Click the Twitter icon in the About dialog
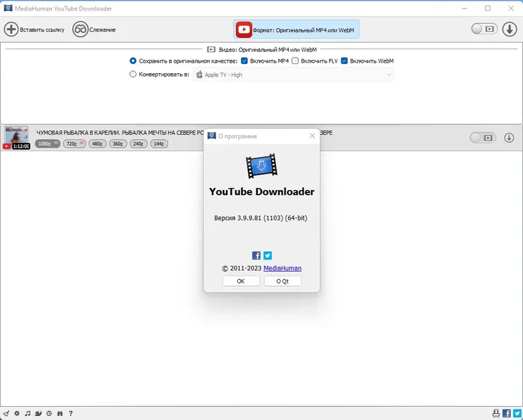The height and width of the screenshot is (420, 523). 267,255
